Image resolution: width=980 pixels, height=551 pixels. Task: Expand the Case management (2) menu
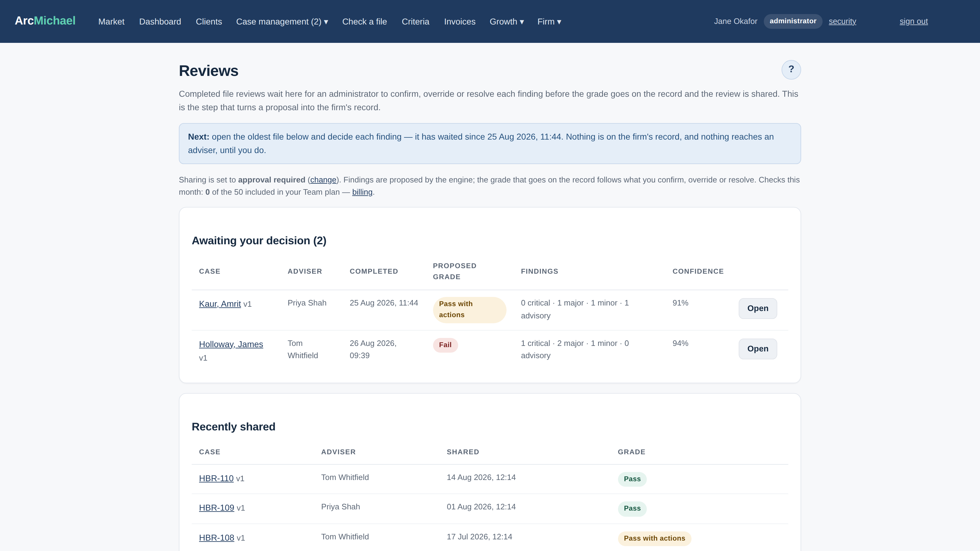coord(282,22)
